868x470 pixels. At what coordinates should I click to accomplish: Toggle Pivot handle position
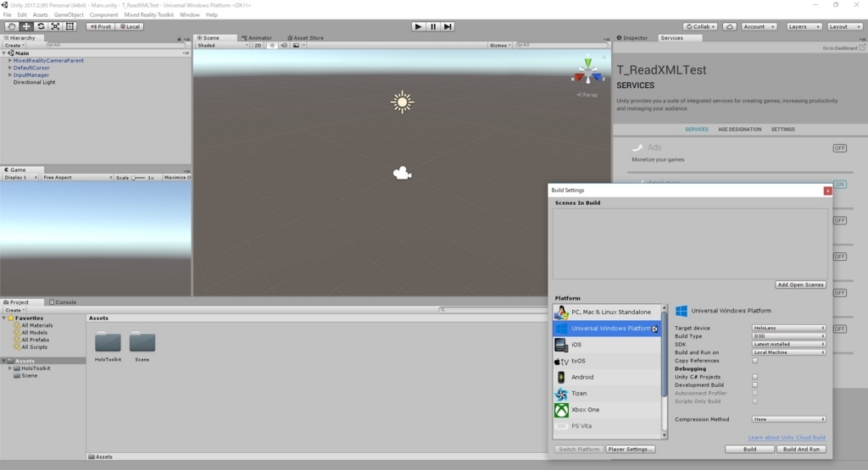100,26
